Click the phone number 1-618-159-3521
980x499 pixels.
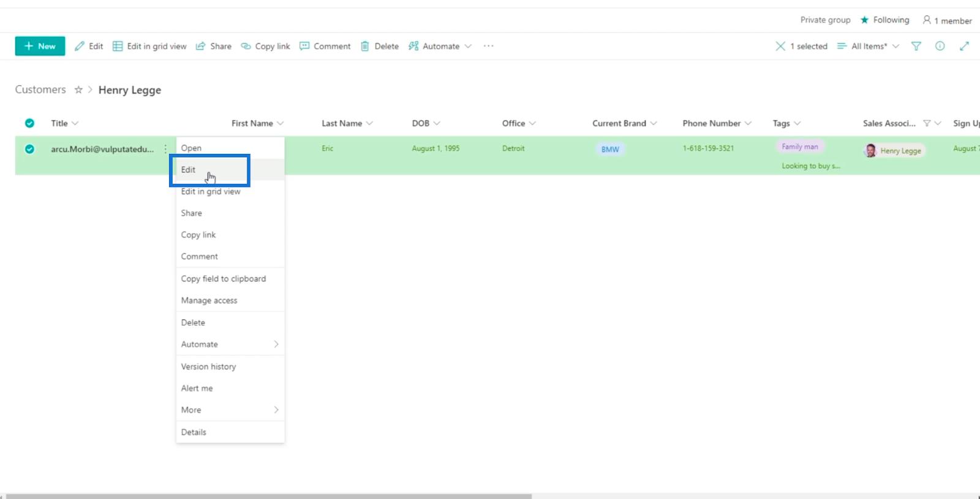click(x=708, y=148)
